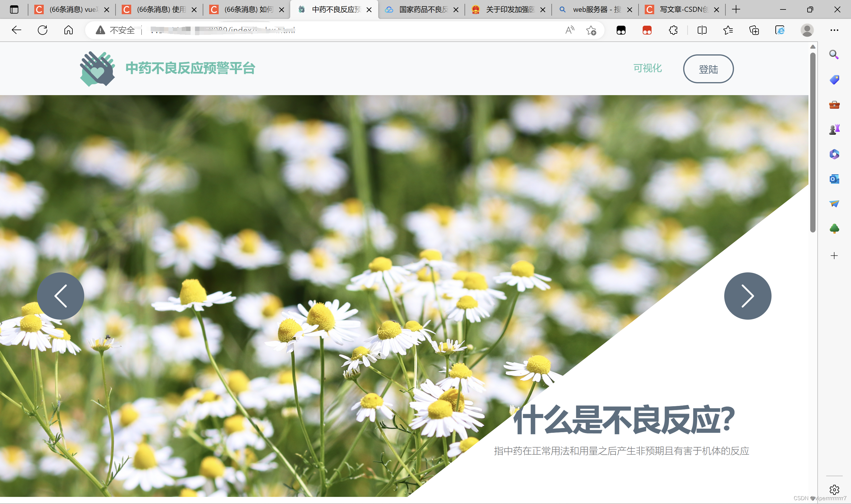The width and height of the screenshot is (851, 504).
Task: Click the 指中药在正常用法 description text
Action: pyautogui.click(x=621, y=451)
